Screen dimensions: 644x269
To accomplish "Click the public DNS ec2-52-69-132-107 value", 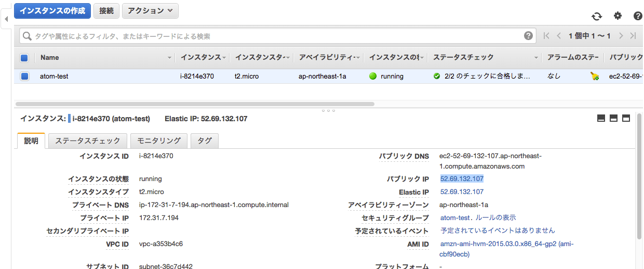I will click(491, 161).
